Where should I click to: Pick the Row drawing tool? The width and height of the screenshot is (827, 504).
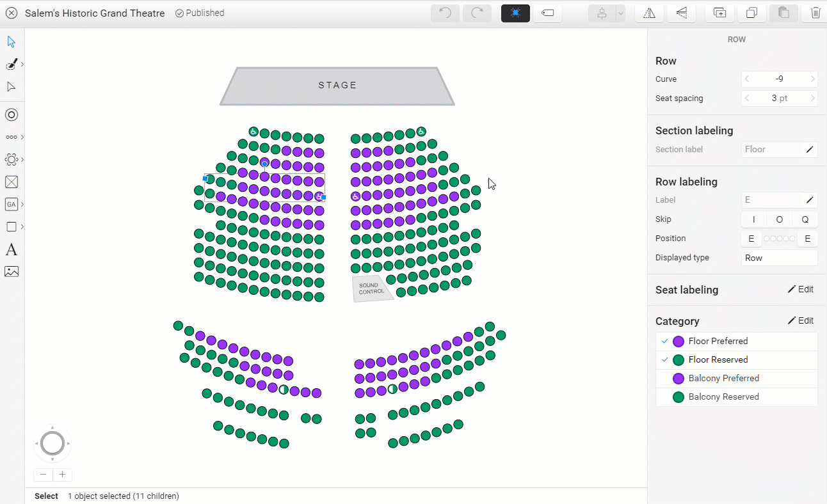[11, 137]
